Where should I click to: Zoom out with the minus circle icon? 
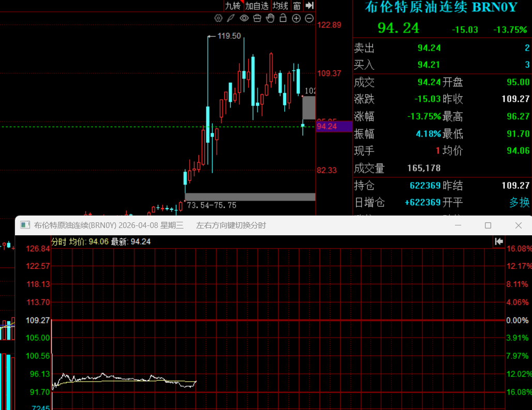[x=309, y=18]
